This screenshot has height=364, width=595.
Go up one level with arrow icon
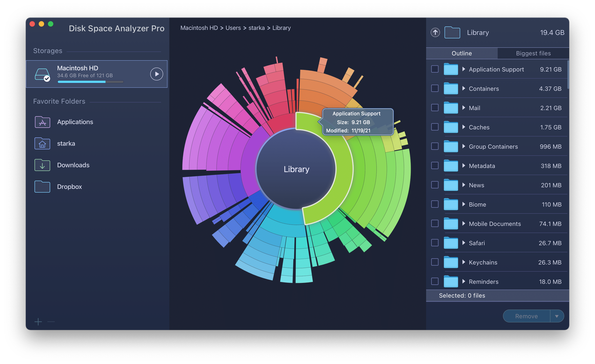click(435, 32)
